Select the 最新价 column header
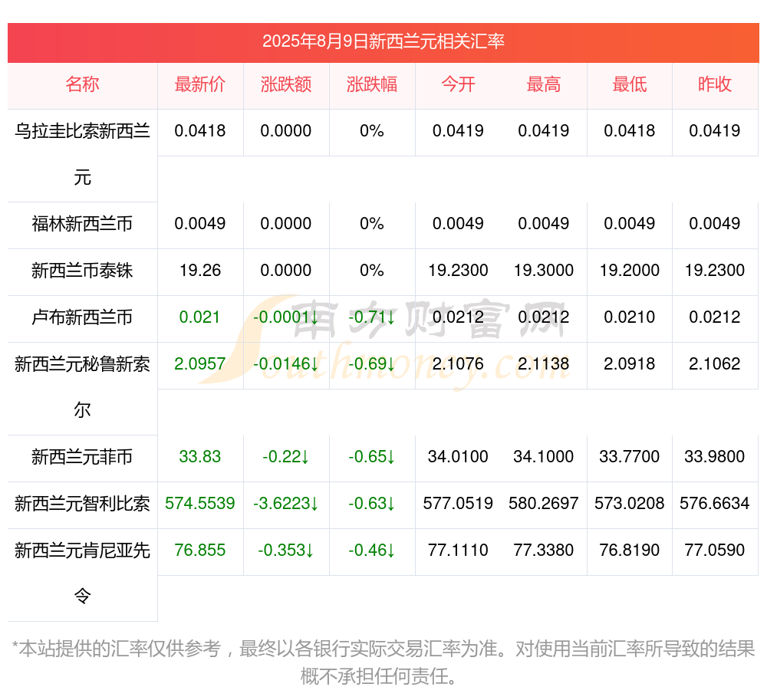 click(x=200, y=84)
